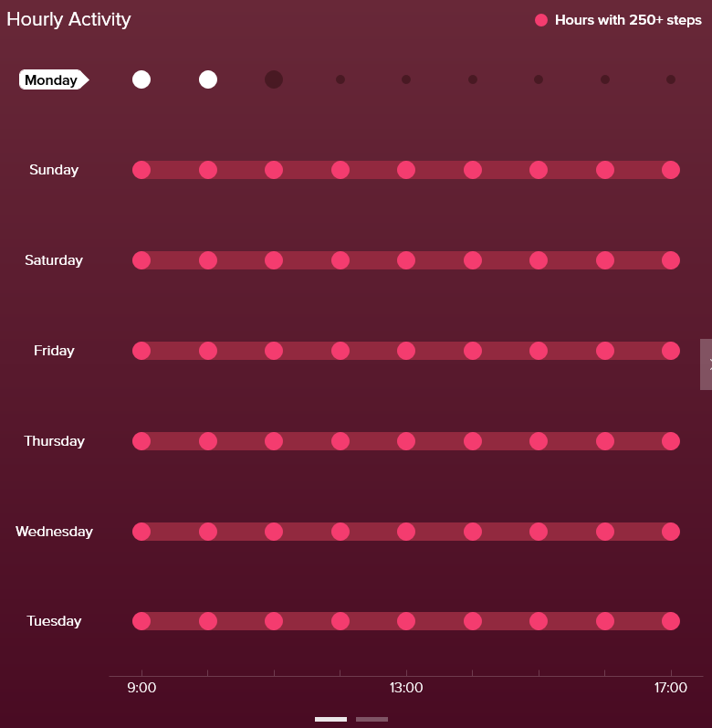Screen dimensions: 712x728
Task: Click Wednesday's 11:00 pink activity dot
Action: [x=274, y=532]
